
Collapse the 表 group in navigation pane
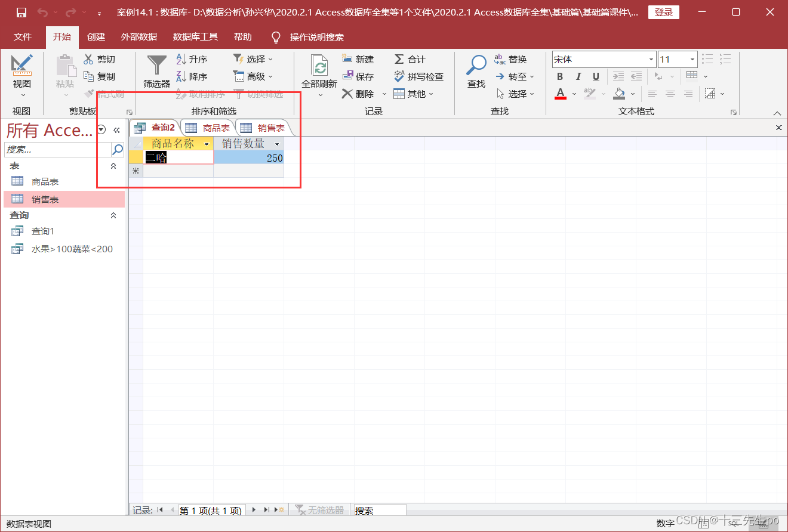coord(113,166)
